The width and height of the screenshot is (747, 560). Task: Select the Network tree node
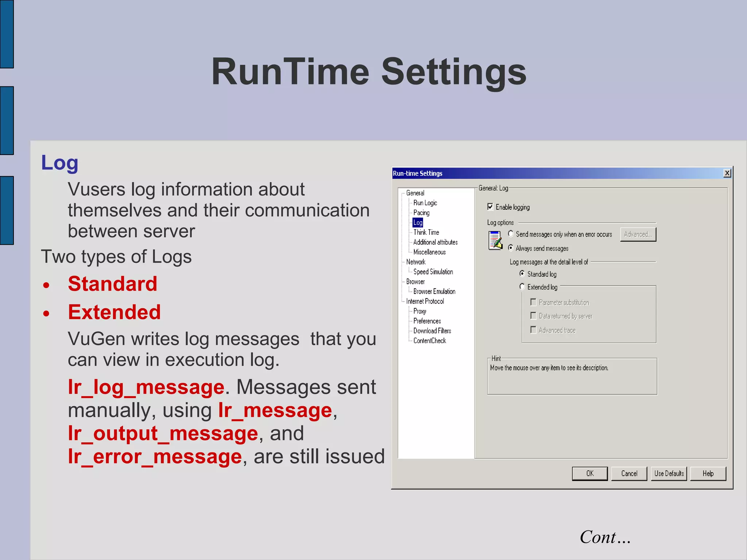(x=415, y=262)
